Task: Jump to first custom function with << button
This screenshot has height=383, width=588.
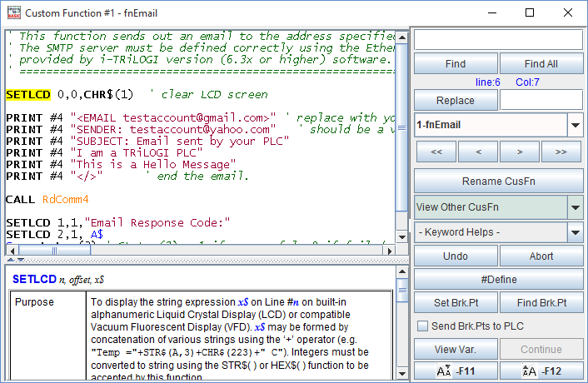Action: [436, 152]
